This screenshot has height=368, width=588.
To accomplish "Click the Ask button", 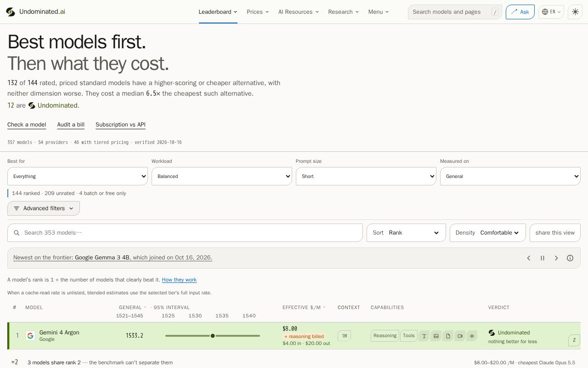I will point(520,12).
